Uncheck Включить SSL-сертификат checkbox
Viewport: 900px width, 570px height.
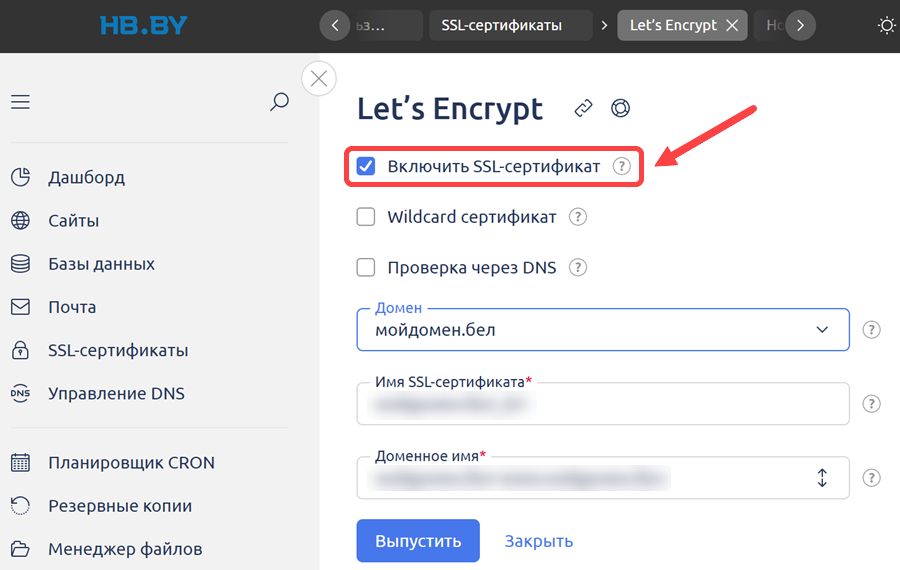(x=366, y=166)
